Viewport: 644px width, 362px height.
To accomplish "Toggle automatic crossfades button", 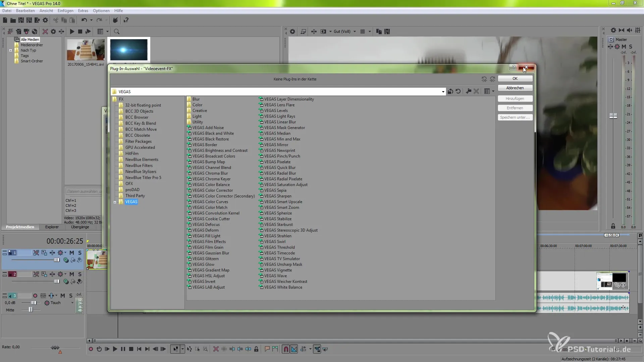I will pos(294,349).
